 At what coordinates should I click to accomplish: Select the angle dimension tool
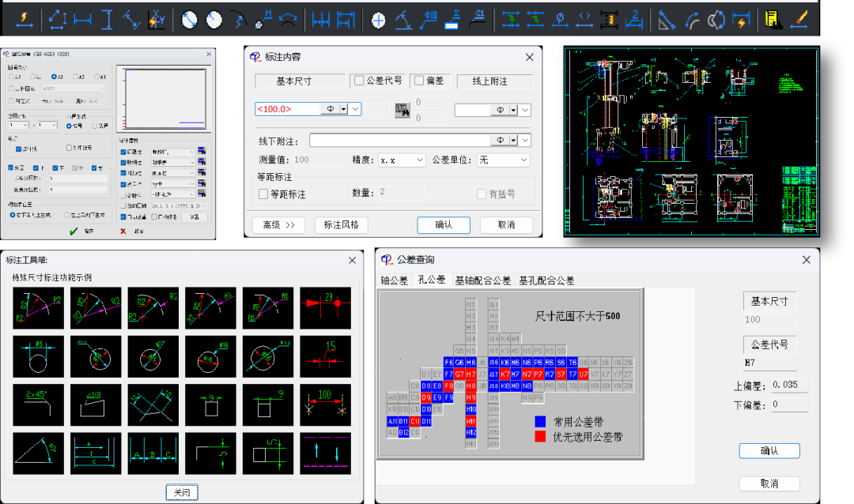(403, 20)
